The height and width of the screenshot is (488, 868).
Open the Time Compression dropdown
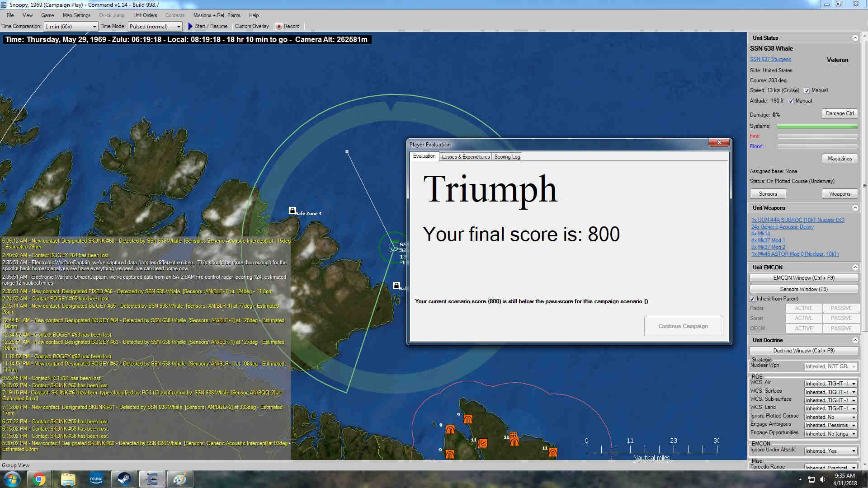coord(94,26)
